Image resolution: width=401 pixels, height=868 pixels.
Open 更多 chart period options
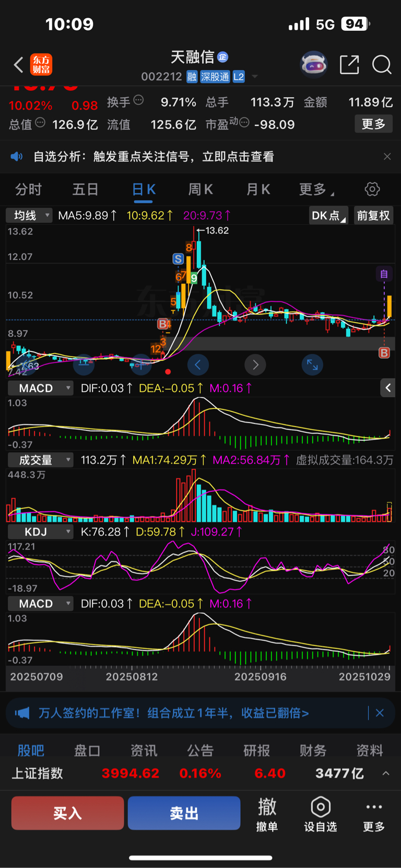[x=316, y=189]
